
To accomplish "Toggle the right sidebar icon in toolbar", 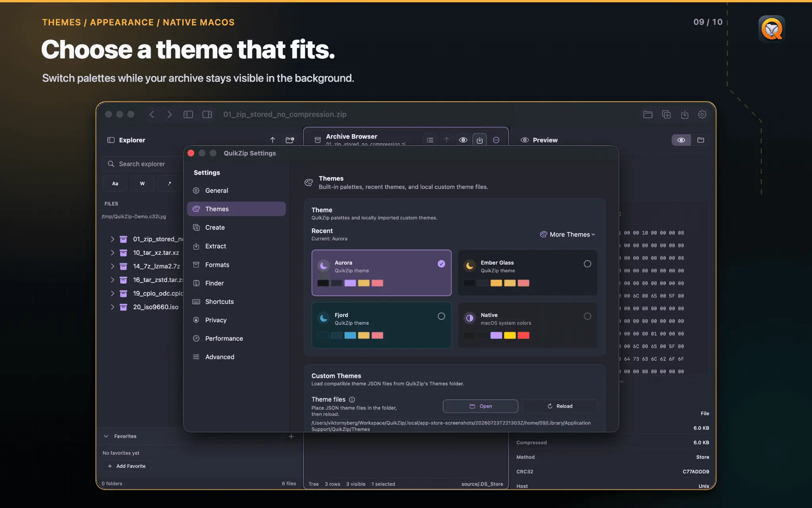I will [x=207, y=114].
